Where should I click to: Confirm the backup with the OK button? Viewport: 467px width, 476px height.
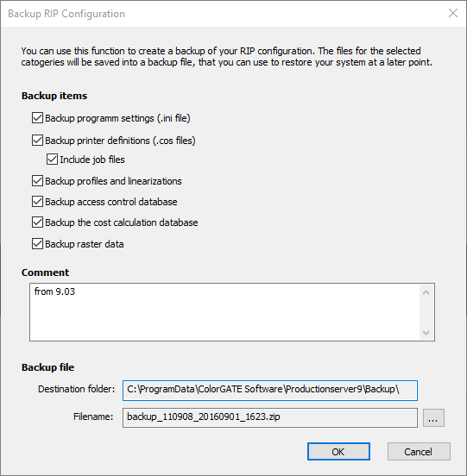coord(338,451)
